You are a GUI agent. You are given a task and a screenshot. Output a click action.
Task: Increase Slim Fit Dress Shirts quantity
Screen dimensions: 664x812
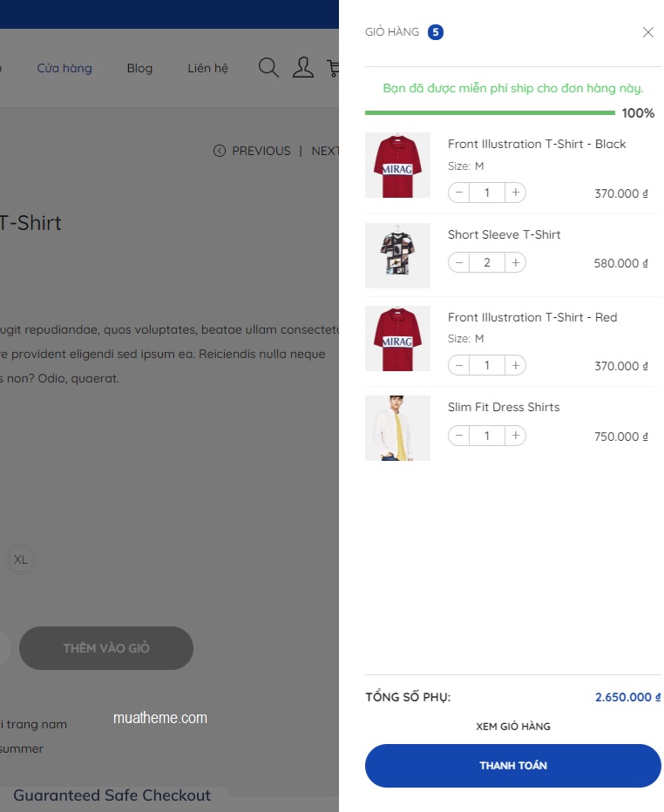click(x=515, y=436)
